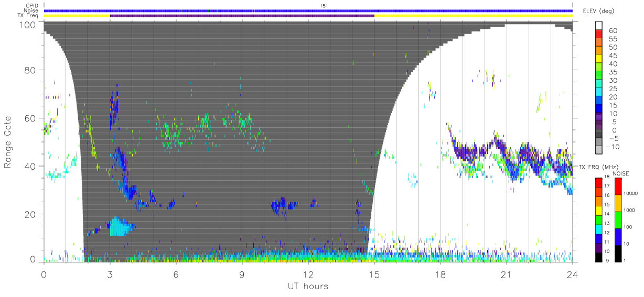
Task: Click the green swatch on NOISE colorbar
Action: click(618, 219)
